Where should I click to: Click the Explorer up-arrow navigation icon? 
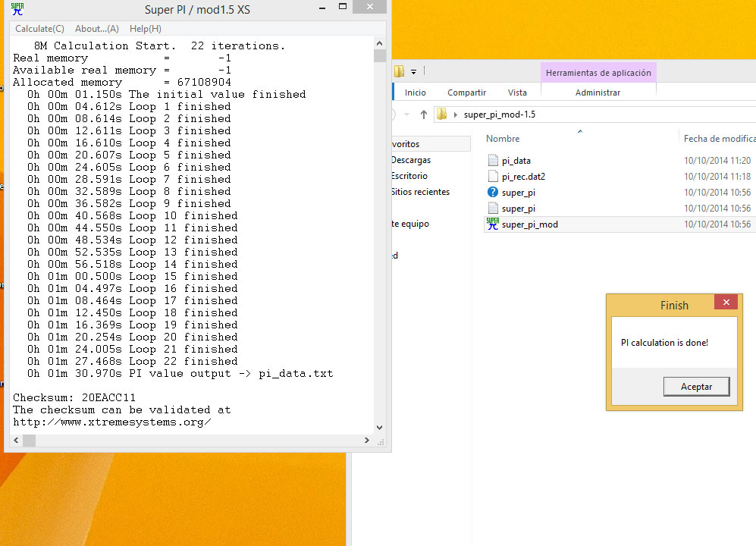point(423,115)
